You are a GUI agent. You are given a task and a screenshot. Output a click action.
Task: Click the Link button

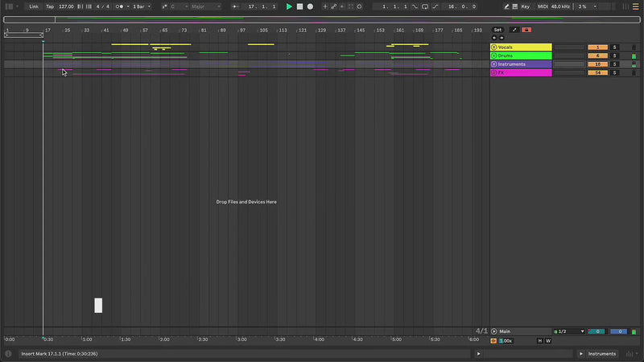pyautogui.click(x=34, y=6)
